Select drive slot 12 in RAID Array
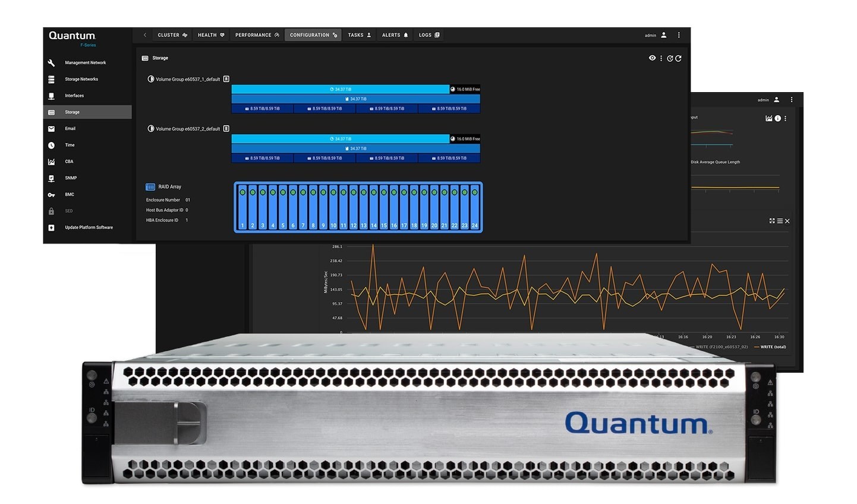 tap(354, 207)
